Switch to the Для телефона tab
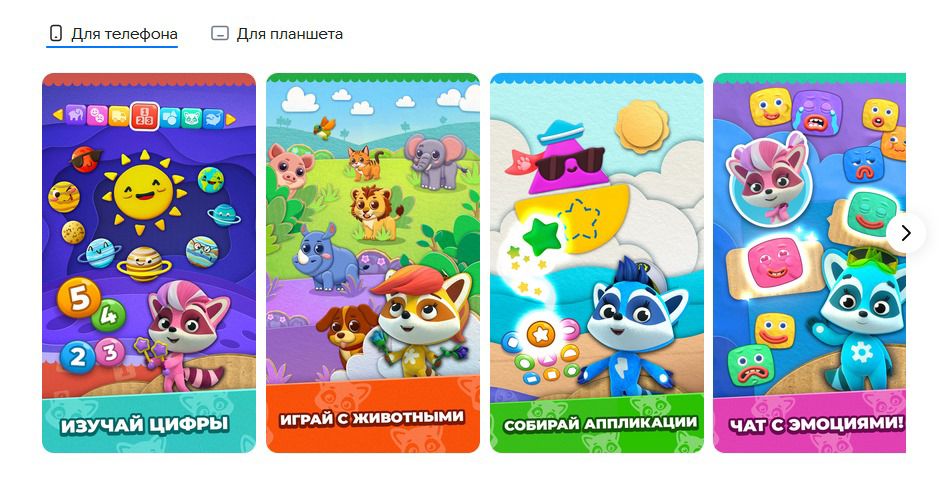This screenshot has height=481, width=947. 112,34
